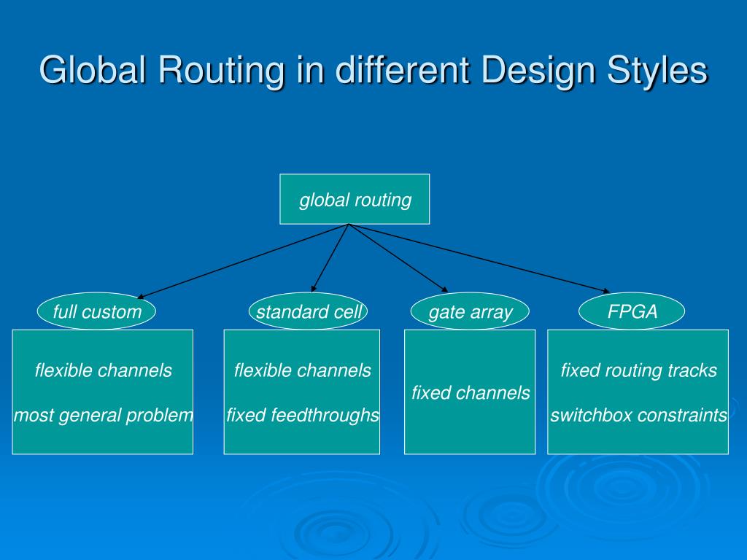Select the "switchbox constraints" text
The width and height of the screenshot is (747, 560).
click(x=638, y=415)
